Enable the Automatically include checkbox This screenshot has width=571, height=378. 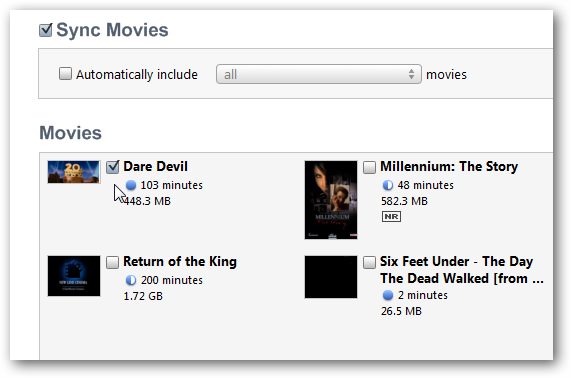pos(66,74)
